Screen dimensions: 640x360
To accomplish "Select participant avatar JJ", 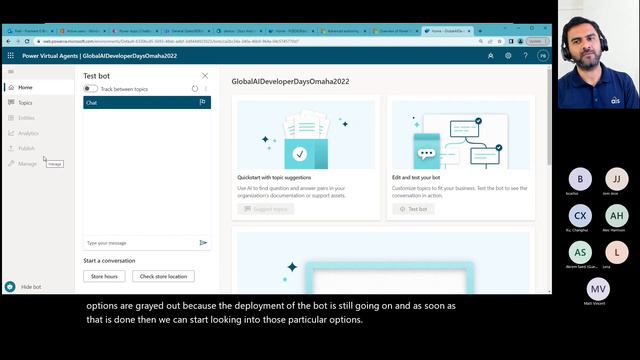I will [x=617, y=179].
